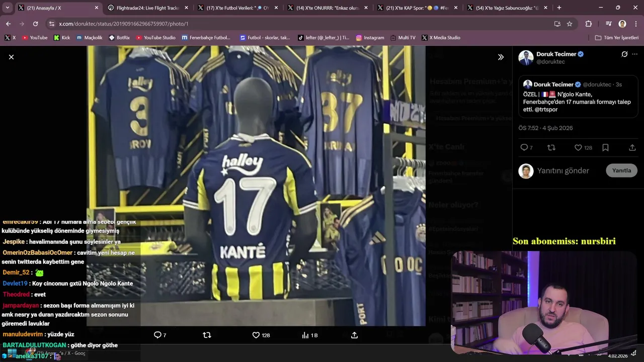Click the Kante 17 jersey photo
The height and width of the screenshot is (362, 644).
(x=256, y=186)
